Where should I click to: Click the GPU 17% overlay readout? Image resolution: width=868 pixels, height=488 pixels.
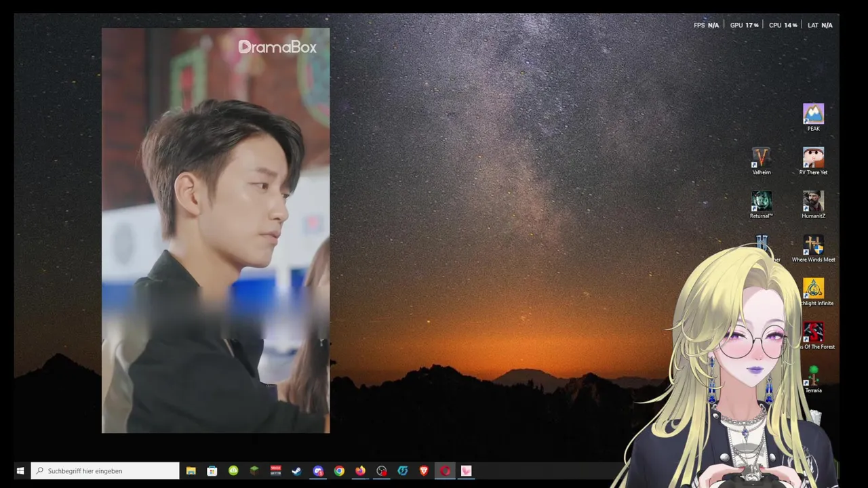point(744,25)
